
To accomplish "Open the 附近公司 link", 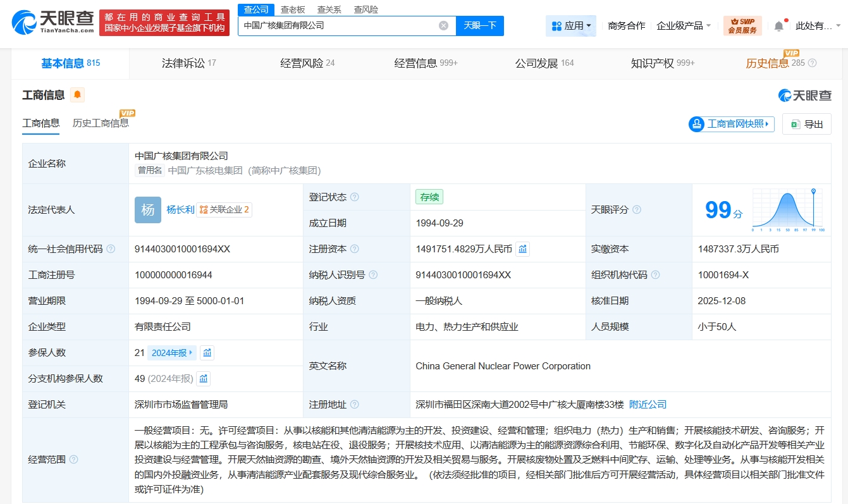I will [x=648, y=405].
